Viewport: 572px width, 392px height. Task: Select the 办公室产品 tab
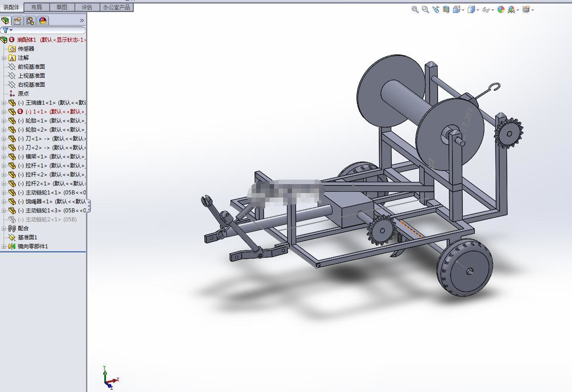[x=116, y=7]
